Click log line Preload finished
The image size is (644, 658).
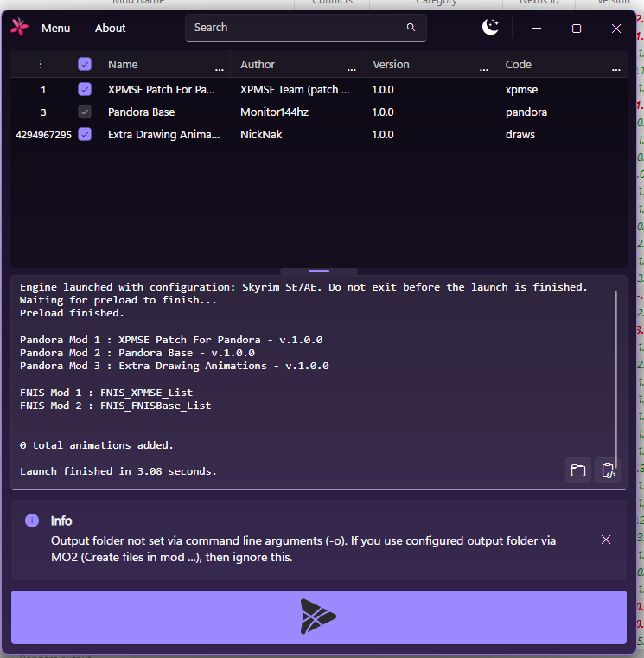point(72,313)
